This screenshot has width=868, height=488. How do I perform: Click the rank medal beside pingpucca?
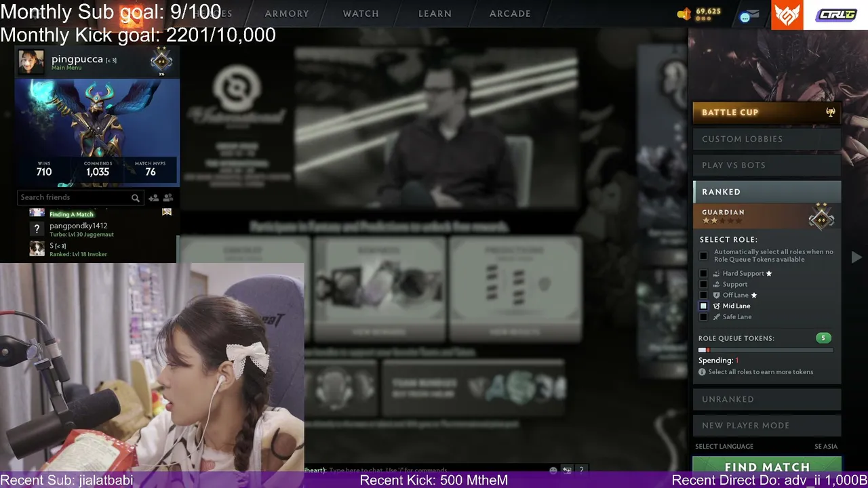161,62
